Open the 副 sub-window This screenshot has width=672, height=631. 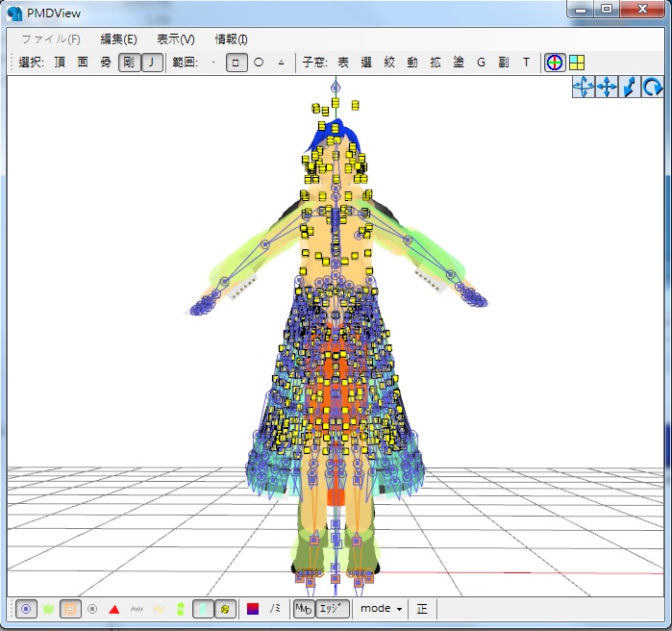point(504,63)
